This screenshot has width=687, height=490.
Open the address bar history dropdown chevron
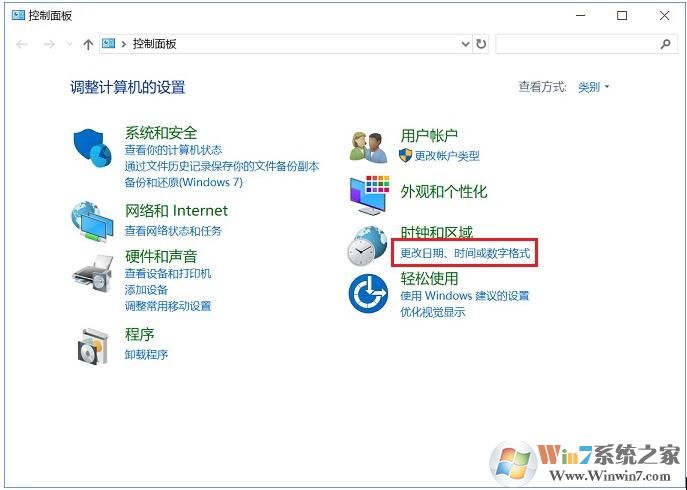(465, 44)
